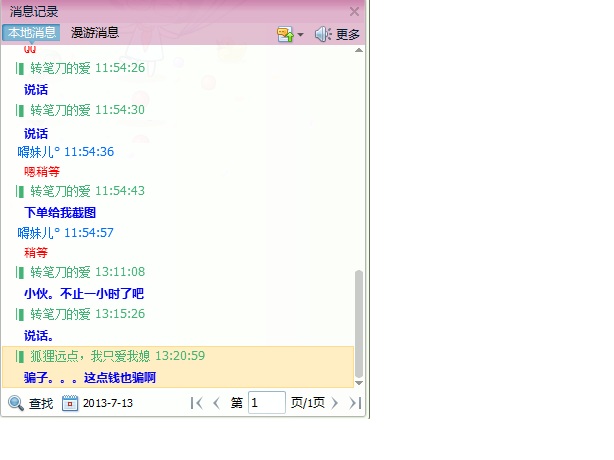Click the scrollbar down arrow
This screenshot has height=460, width=614.
click(x=359, y=383)
